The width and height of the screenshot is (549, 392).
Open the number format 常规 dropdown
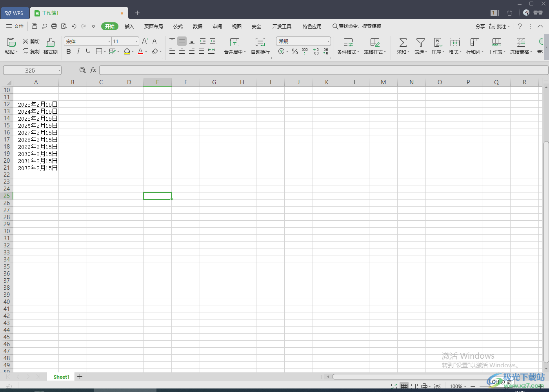(328, 41)
